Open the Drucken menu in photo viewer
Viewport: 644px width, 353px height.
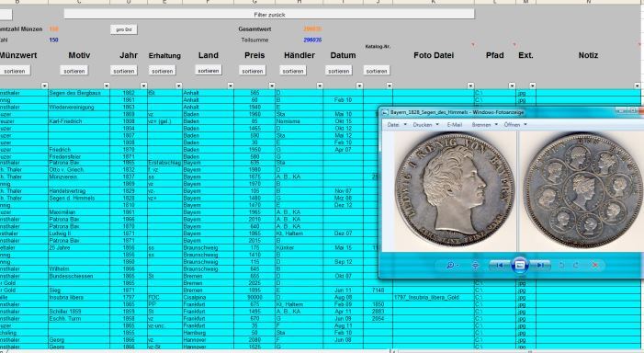[425, 124]
